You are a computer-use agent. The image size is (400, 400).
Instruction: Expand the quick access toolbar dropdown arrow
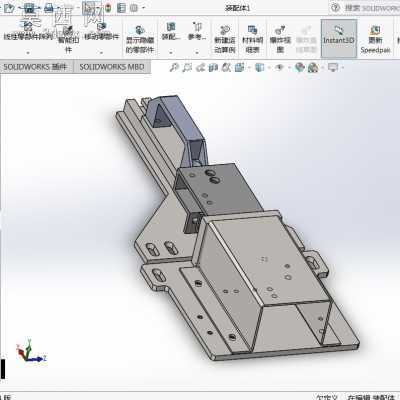144,8
